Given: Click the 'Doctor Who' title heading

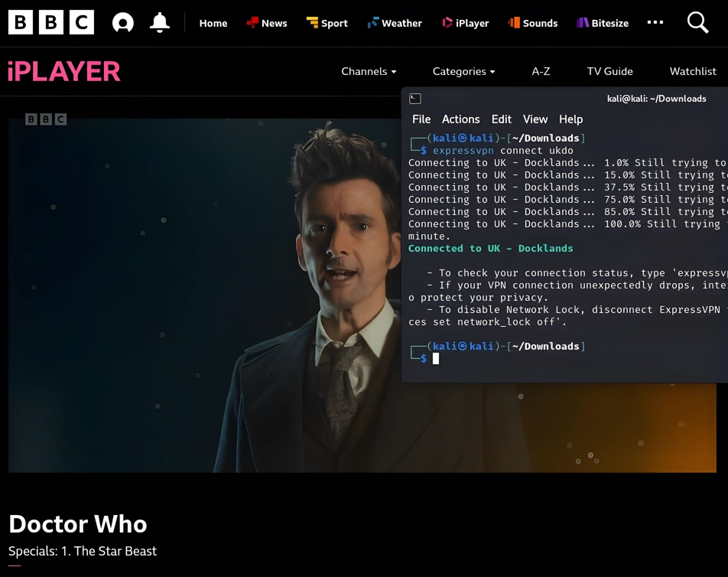Looking at the screenshot, I should tap(77, 524).
